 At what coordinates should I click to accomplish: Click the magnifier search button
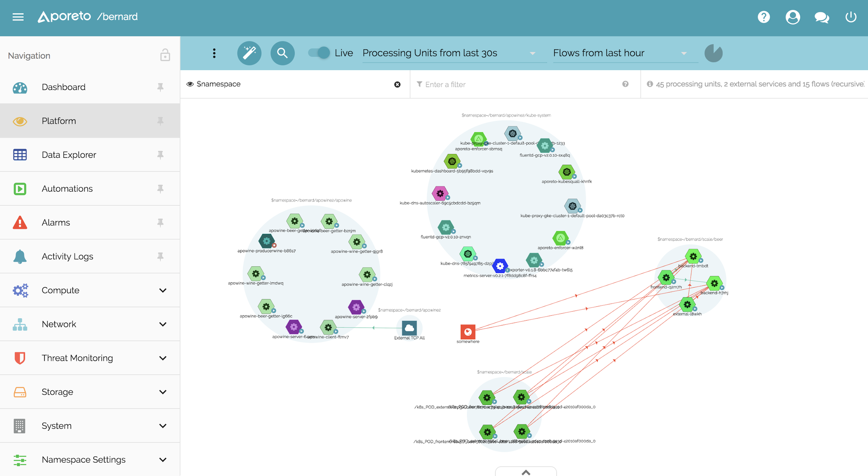(x=282, y=53)
